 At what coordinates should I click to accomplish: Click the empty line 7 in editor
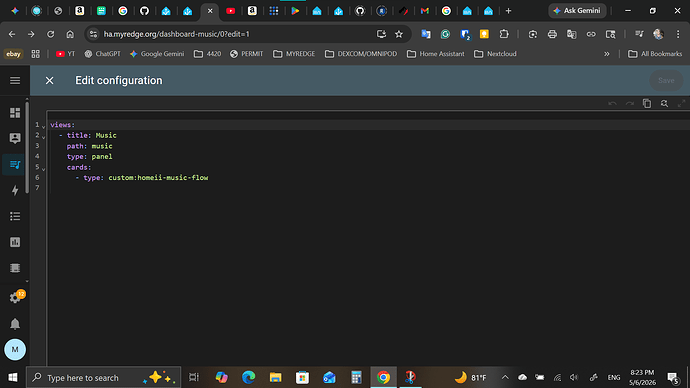(x=369, y=188)
